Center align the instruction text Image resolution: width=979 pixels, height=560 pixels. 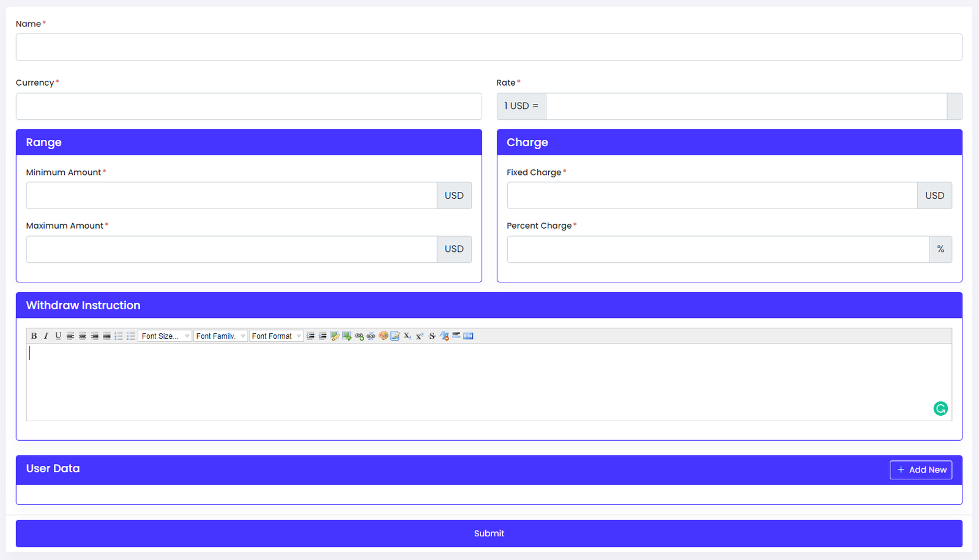(x=83, y=336)
